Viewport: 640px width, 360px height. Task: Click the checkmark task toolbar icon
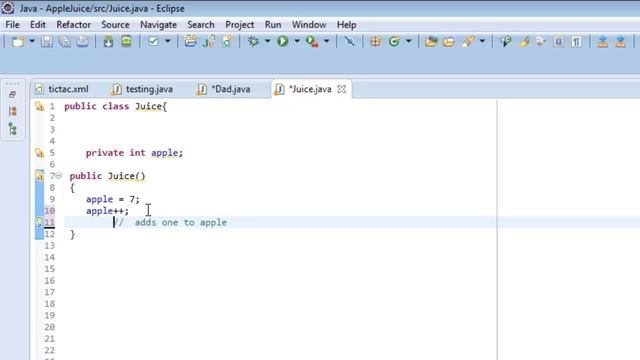point(153,42)
